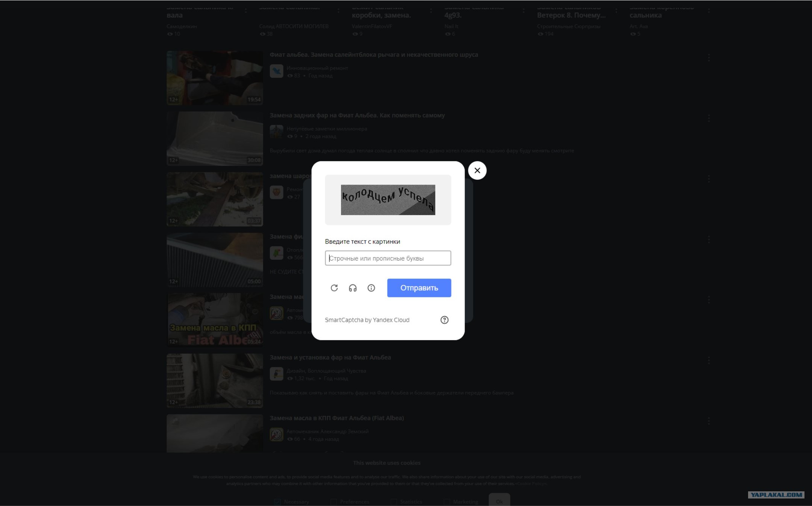
Task: Visit the "Непутёвые заметки миллионера" channel name link
Action: point(327,129)
